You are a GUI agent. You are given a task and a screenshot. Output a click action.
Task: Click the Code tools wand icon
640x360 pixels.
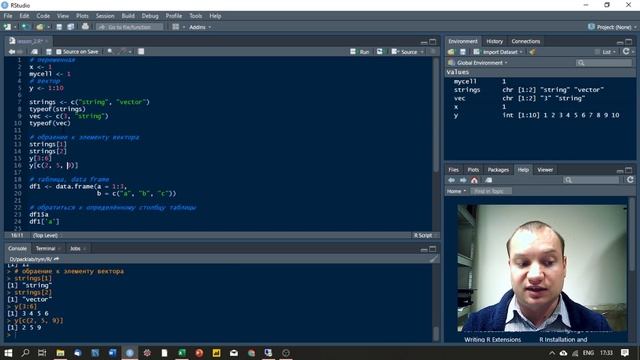coord(122,51)
